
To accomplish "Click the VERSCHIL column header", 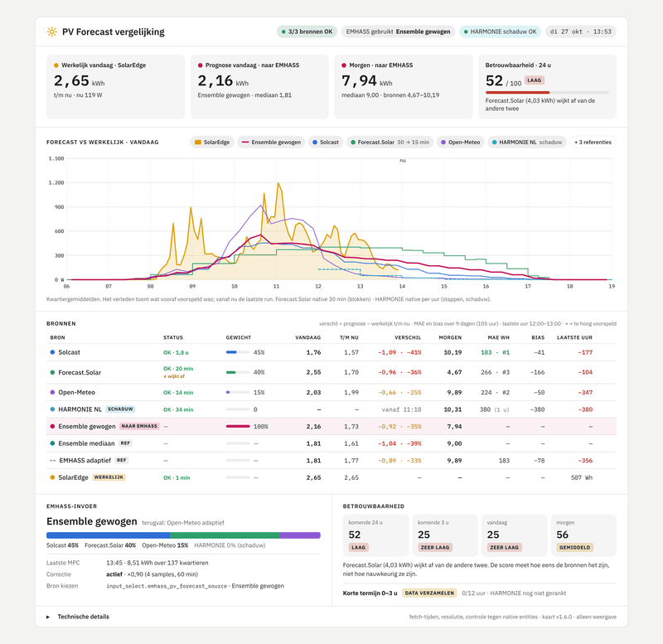I will click(408, 337).
